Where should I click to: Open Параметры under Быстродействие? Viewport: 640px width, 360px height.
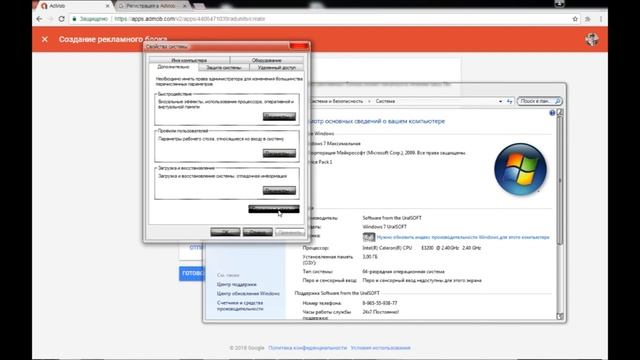point(279,117)
